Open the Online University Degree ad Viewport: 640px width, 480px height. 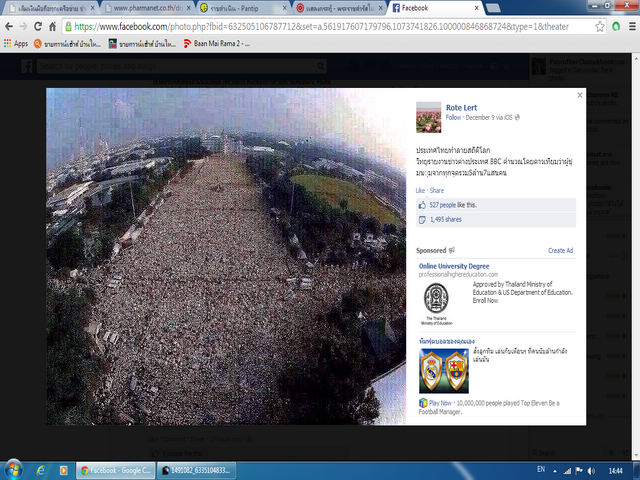tap(453, 266)
